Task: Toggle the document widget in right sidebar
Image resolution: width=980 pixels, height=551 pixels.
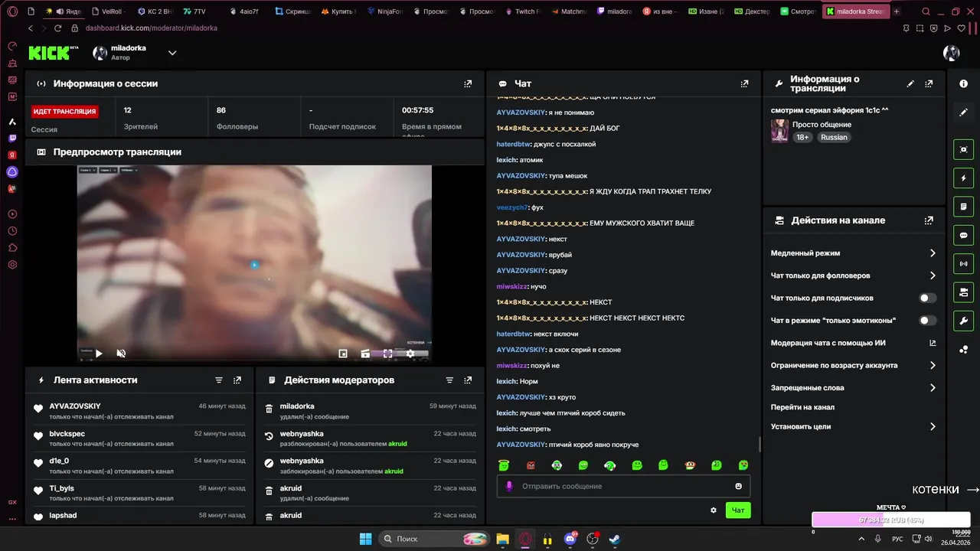Action: pyautogui.click(x=964, y=207)
